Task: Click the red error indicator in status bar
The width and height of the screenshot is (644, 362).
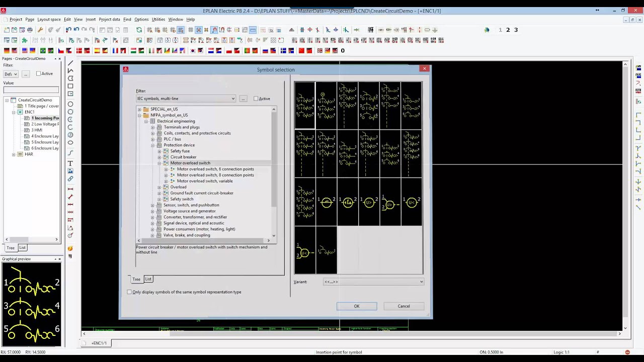Action: [x=627, y=352]
